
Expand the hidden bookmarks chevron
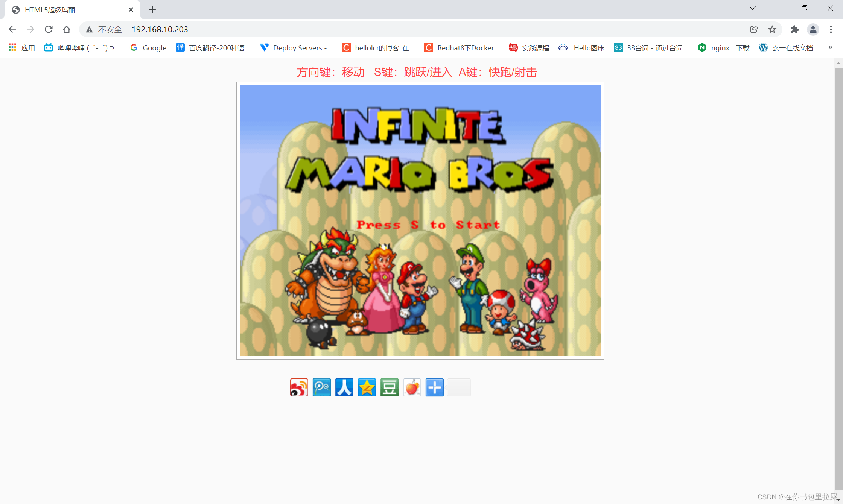tap(830, 47)
